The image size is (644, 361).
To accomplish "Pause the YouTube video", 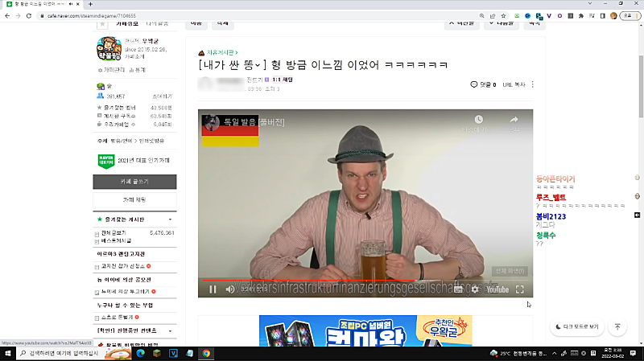I will [213, 289].
